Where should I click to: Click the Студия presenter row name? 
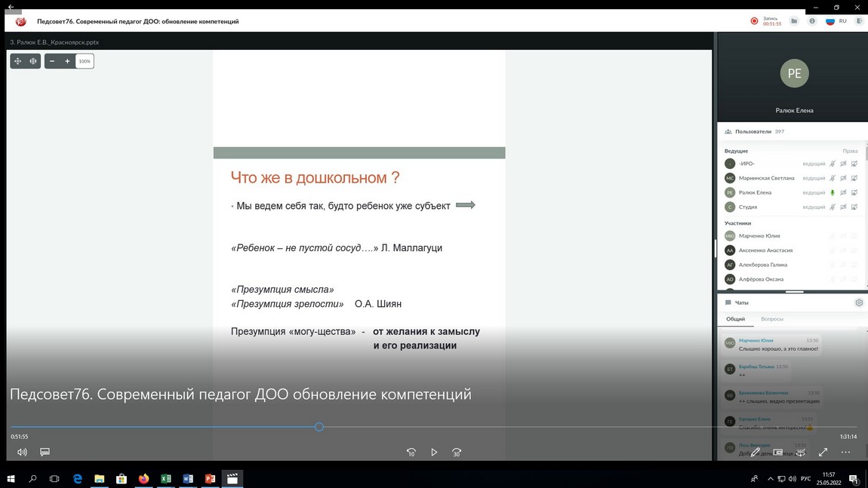747,207
